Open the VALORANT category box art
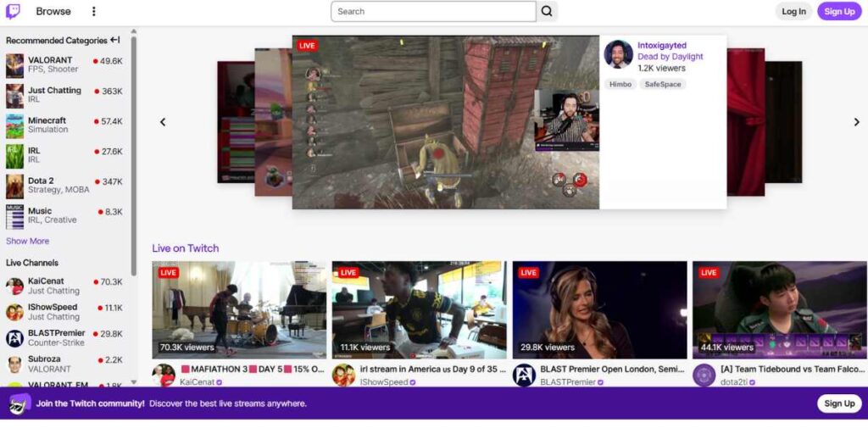 tap(15, 66)
